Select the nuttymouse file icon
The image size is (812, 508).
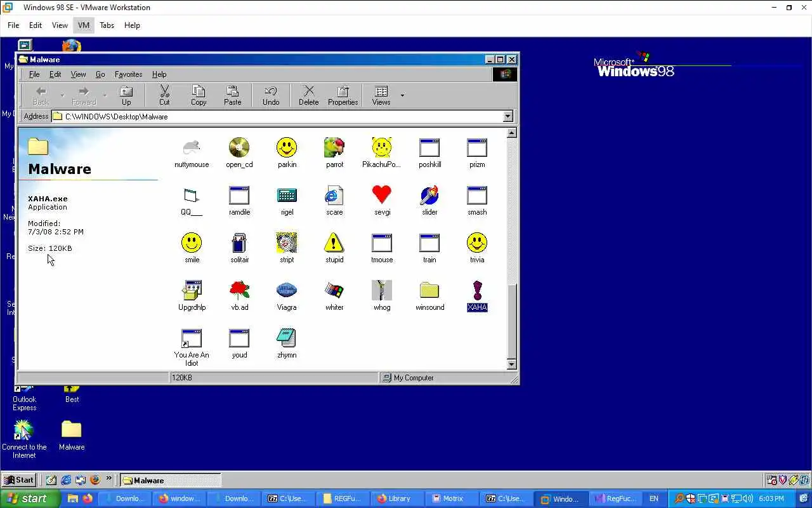coord(192,147)
